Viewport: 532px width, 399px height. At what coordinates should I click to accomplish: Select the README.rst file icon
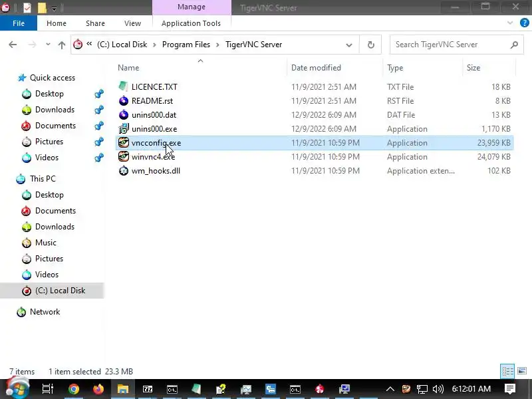124,100
